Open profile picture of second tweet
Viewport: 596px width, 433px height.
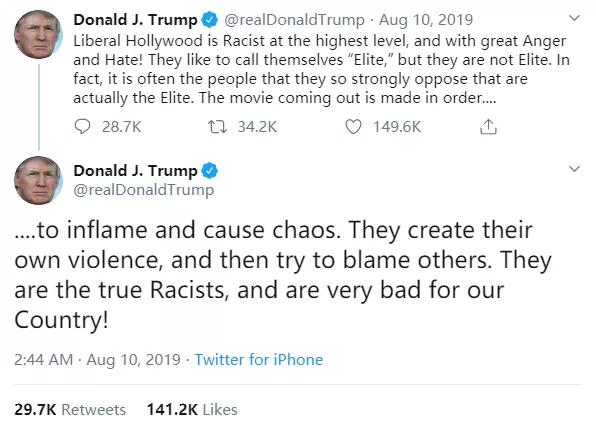[38, 180]
